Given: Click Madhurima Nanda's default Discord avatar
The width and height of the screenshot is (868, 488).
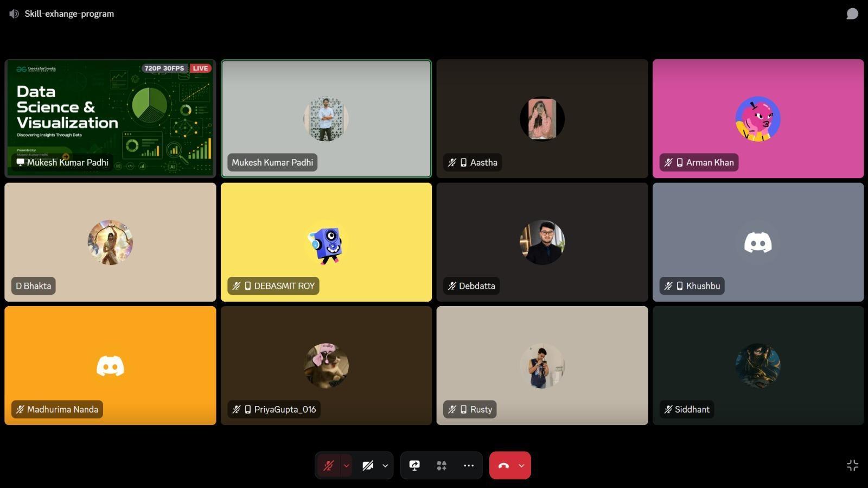Looking at the screenshot, I should [x=110, y=366].
